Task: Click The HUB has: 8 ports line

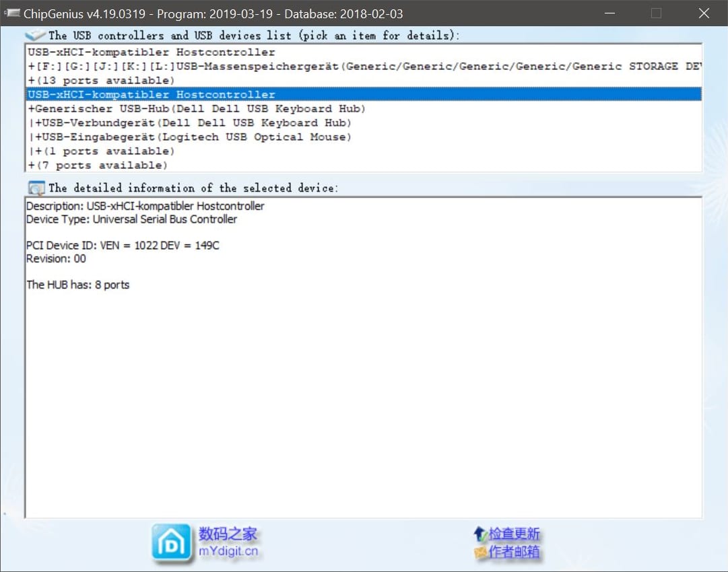Action: (x=77, y=285)
